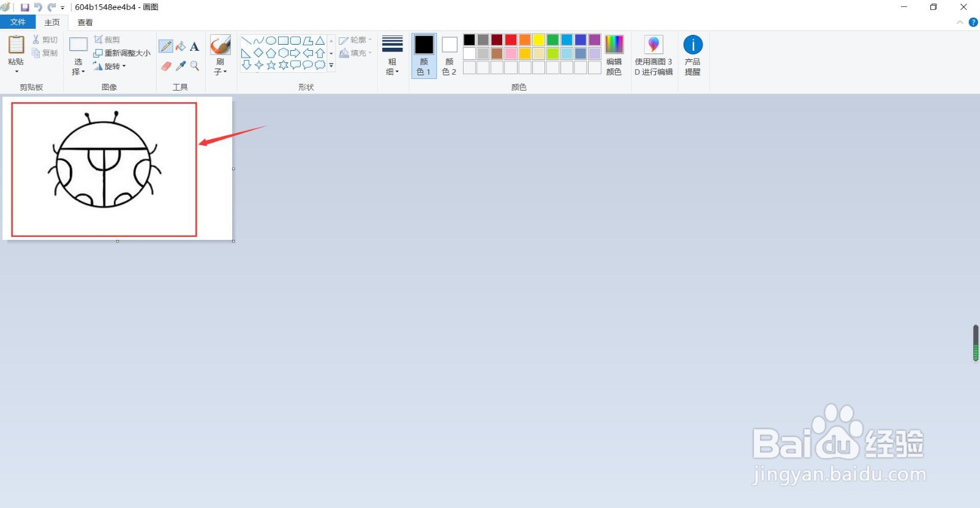Switch to the 查看 view tab
Viewport: 980px width, 508px height.
coord(85,23)
